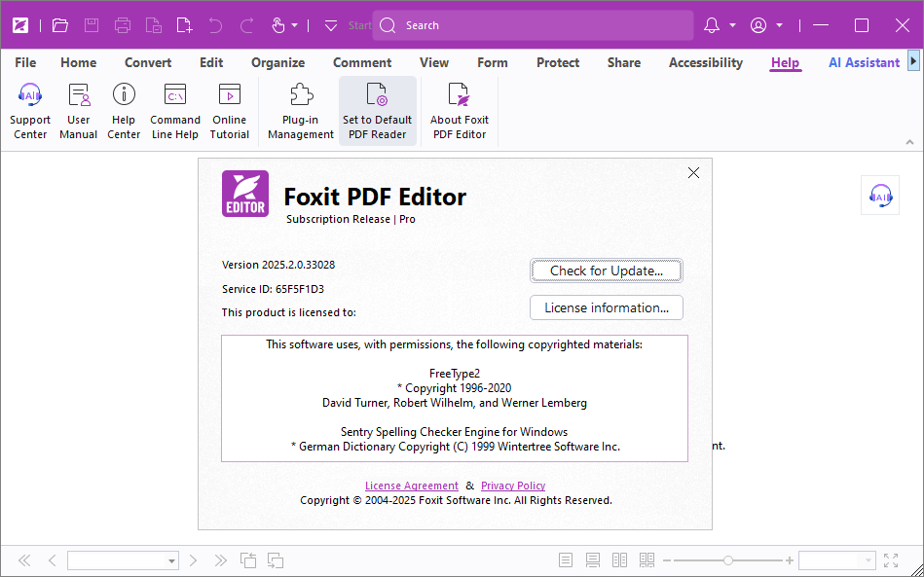Click the zoom out minus button
Viewport: 924px width, 577px height.
click(x=667, y=560)
